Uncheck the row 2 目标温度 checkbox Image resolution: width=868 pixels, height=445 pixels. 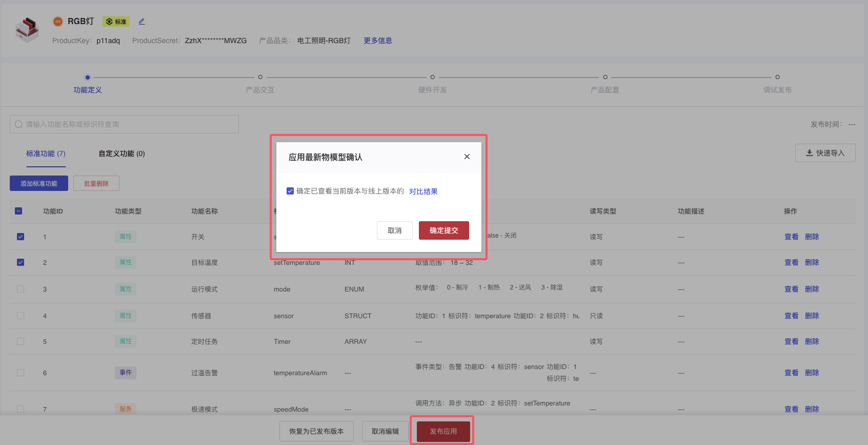click(x=21, y=262)
